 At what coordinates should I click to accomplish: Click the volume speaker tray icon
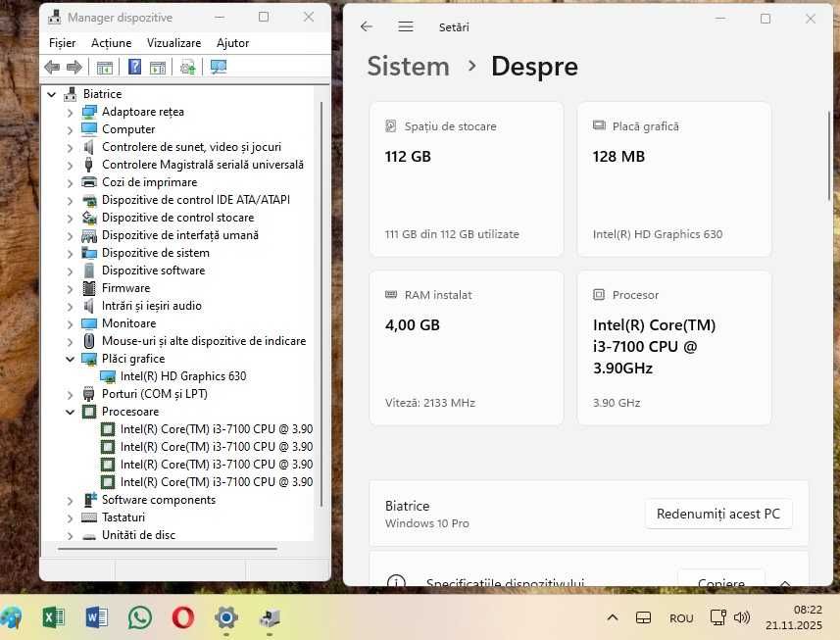(x=742, y=617)
